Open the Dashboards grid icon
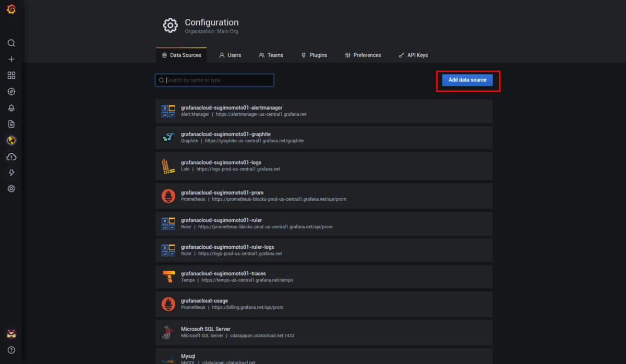This screenshot has width=626, height=364. tap(11, 75)
